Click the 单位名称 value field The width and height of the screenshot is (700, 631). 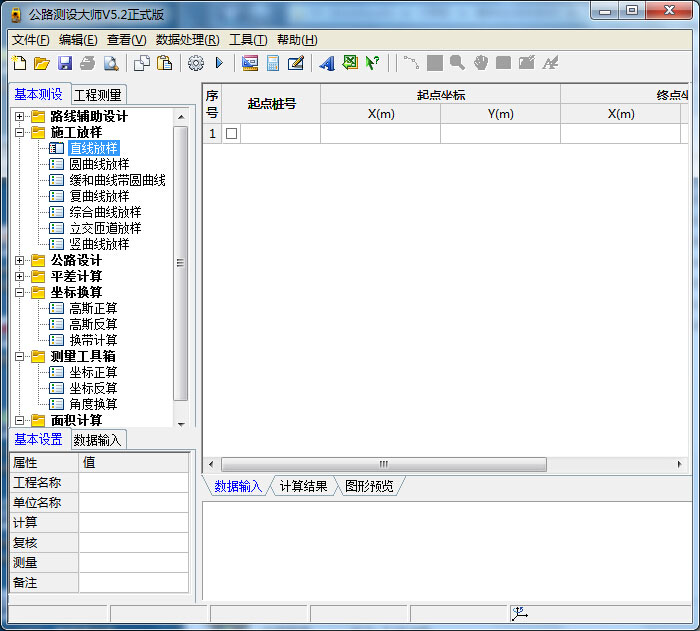133,503
